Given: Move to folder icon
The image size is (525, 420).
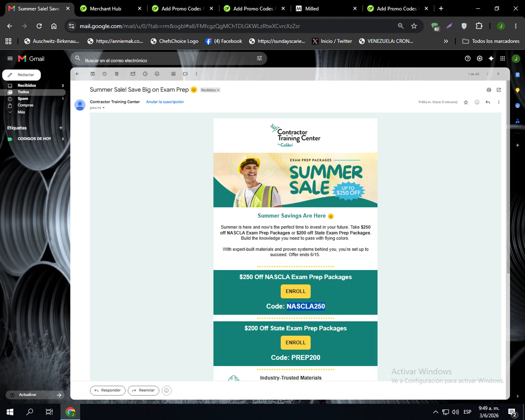Looking at the screenshot, I should pos(173,74).
